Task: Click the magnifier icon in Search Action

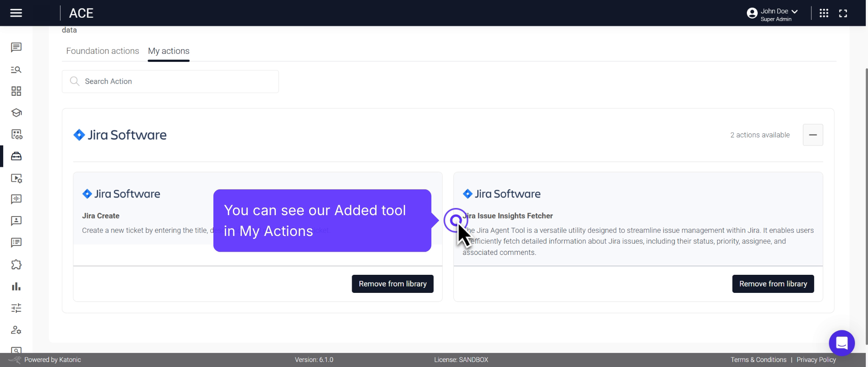Action: click(75, 81)
